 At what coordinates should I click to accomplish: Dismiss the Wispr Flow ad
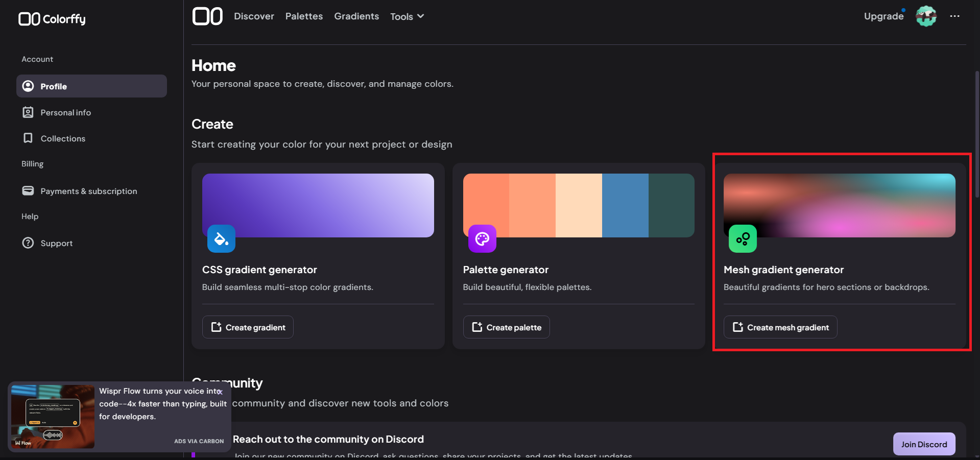coord(220,392)
